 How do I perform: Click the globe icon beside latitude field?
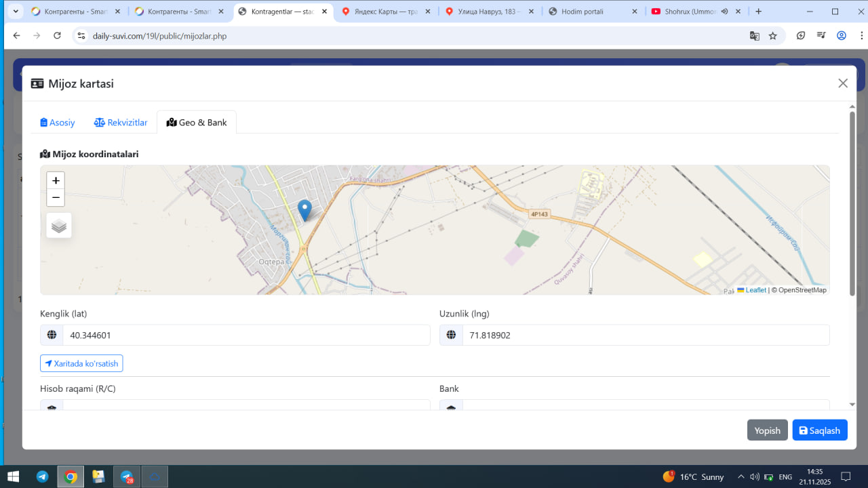tap(52, 335)
